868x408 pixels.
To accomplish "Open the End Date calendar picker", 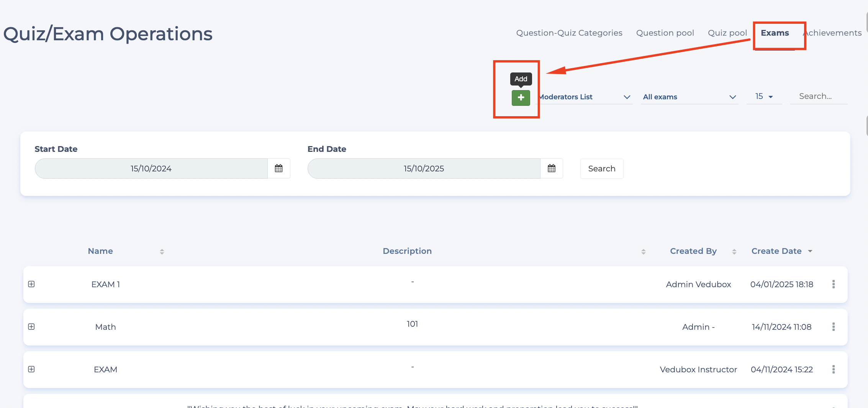I will (551, 168).
